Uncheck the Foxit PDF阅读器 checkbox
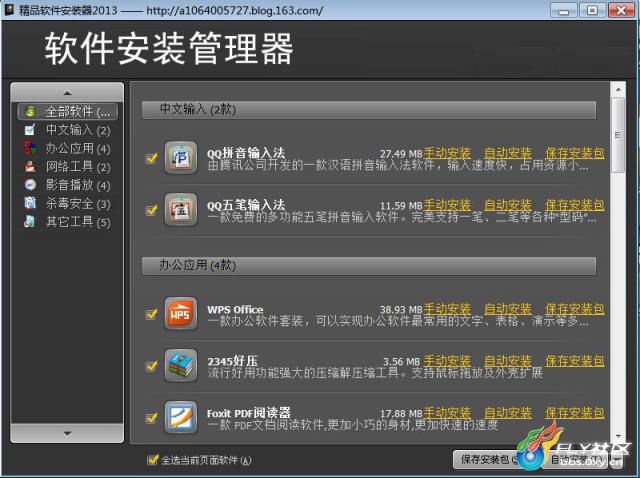 [x=151, y=418]
